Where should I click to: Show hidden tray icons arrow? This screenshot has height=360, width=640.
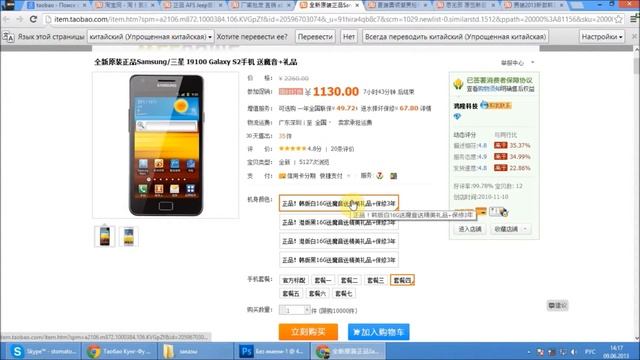click(x=529, y=352)
